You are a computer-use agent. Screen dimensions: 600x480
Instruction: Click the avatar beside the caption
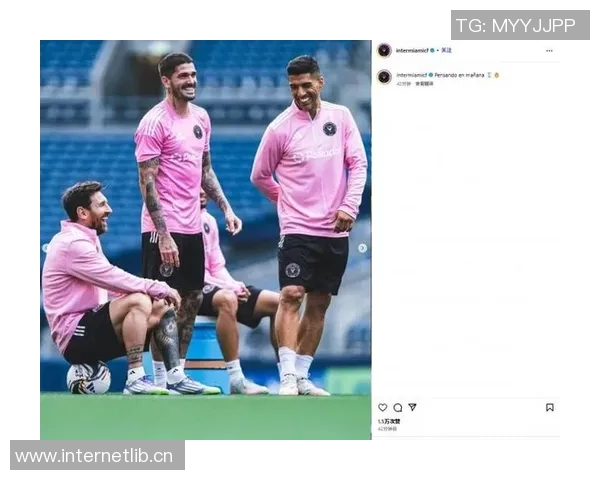[384, 77]
